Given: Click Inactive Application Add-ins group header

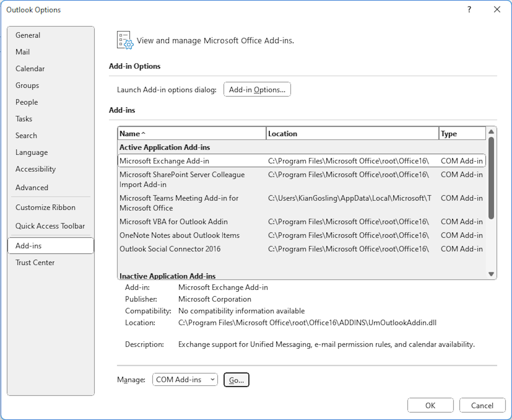Looking at the screenshot, I should [x=167, y=276].
